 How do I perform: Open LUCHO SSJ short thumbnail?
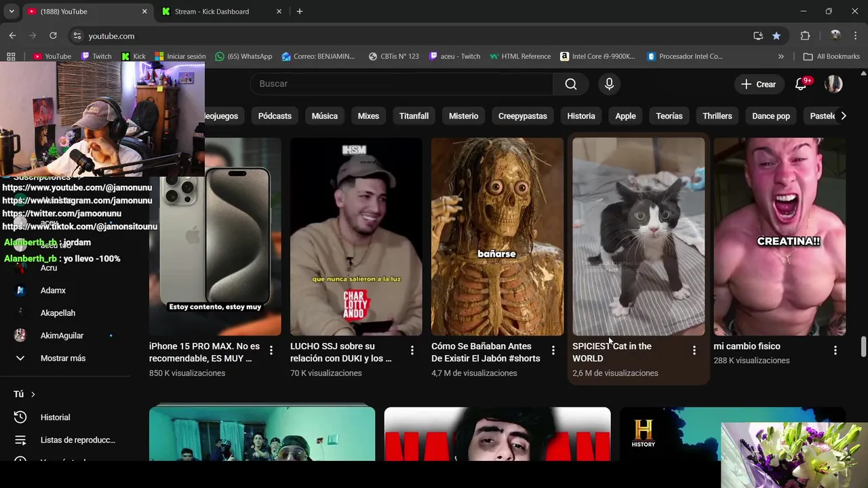coord(356,237)
